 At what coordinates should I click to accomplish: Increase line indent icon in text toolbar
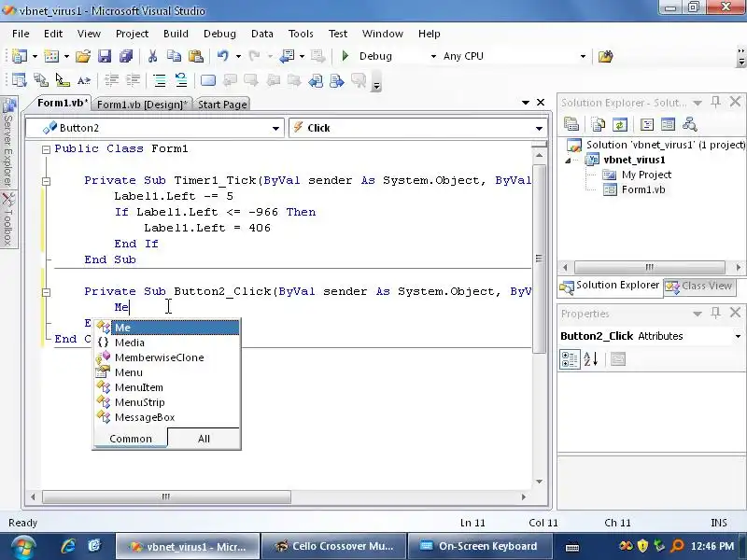tap(133, 80)
